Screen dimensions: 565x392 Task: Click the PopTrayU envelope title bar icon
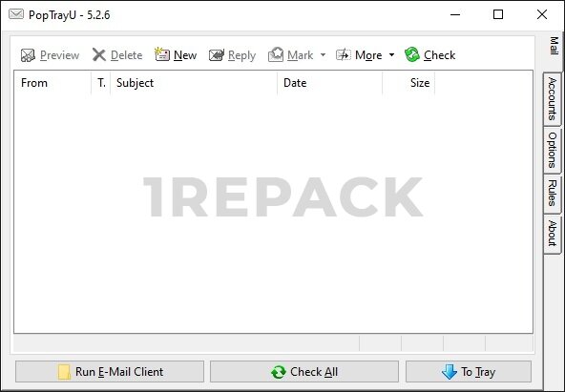[x=16, y=14]
